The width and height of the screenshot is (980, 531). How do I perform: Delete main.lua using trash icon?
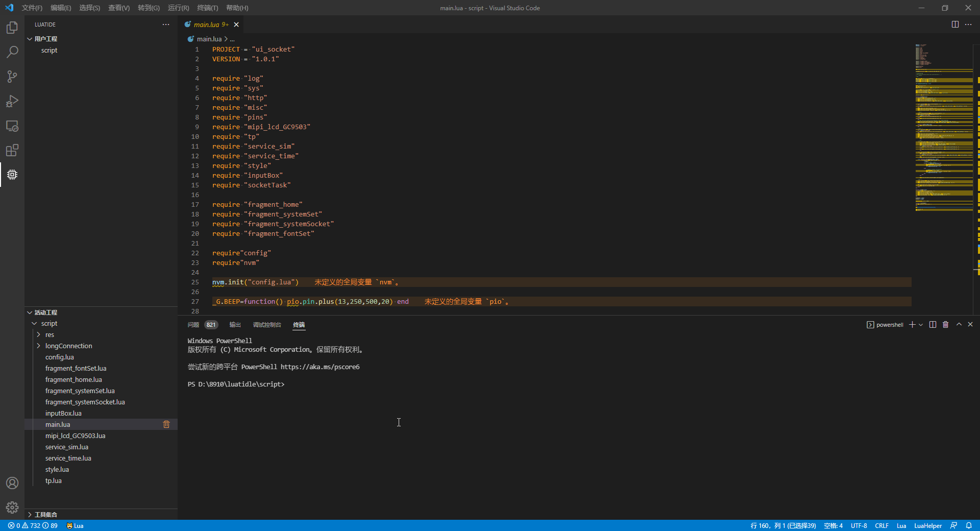pos(166,424)
